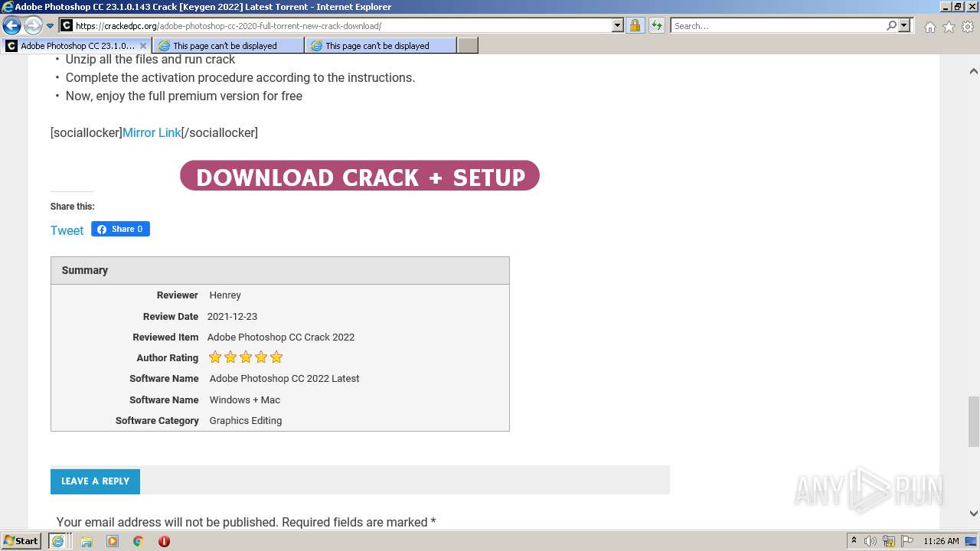Click the Summary table header
Image resolution: width=980 pixels, height=551 pixels.
coord(280,270)
